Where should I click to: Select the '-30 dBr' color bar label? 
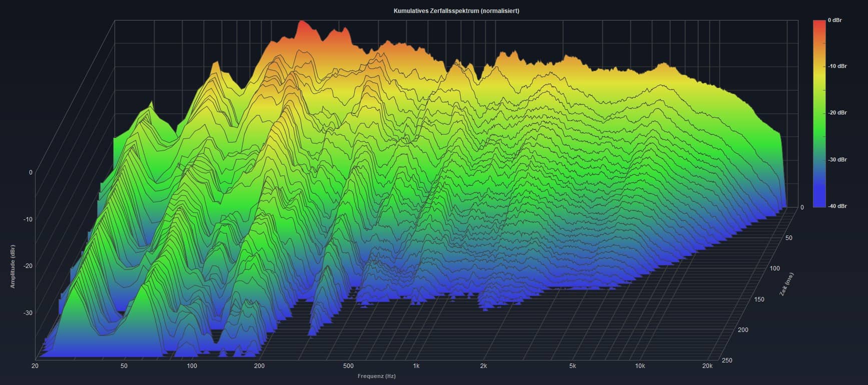pyautogui.click(x=837, y=159)
